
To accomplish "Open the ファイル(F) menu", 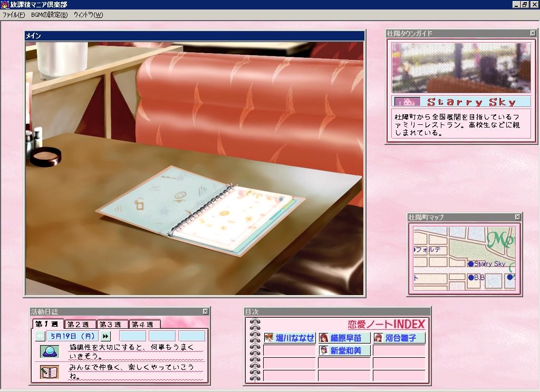I will click(14, 15).
